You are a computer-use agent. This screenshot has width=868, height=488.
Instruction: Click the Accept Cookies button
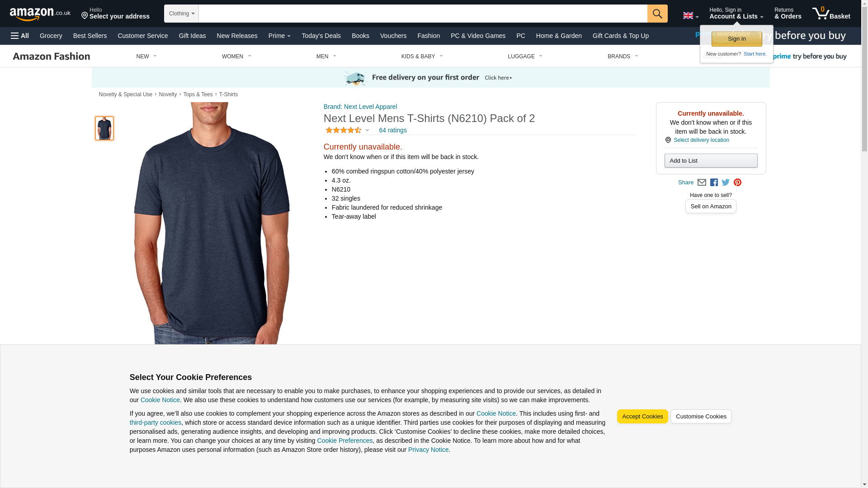642,417
